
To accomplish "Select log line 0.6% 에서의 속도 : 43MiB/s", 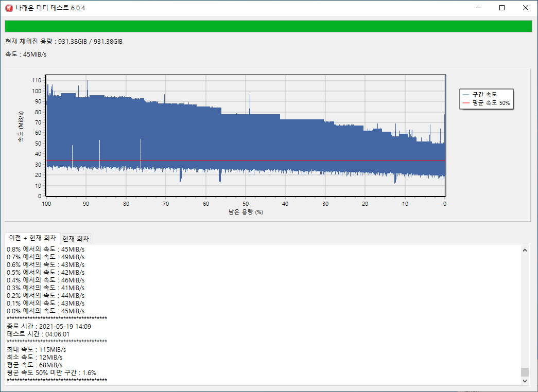I will point(46,265).
